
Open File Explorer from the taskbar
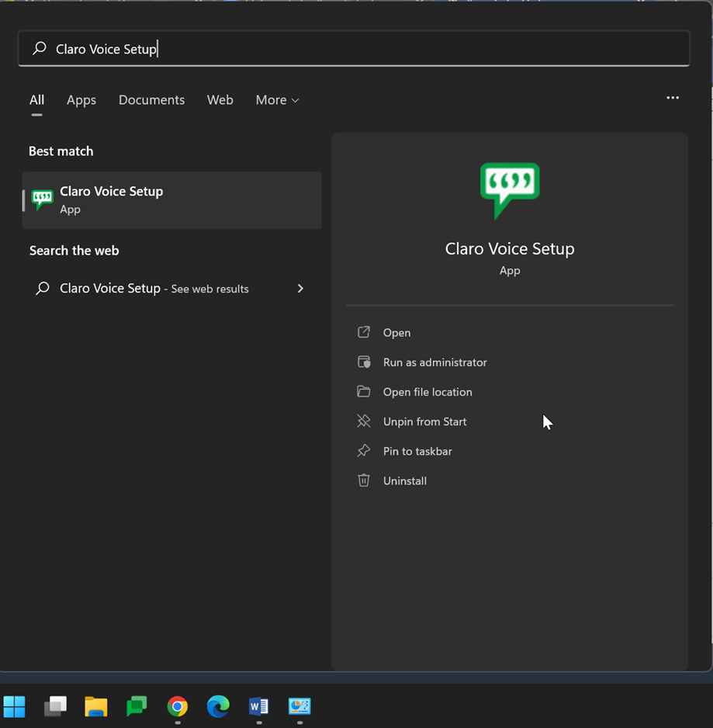click(x=96, y=706)
